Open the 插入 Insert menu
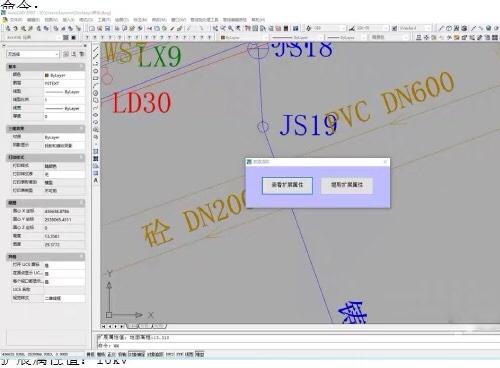Screen dimensions: 500x368 pos(69,20)
